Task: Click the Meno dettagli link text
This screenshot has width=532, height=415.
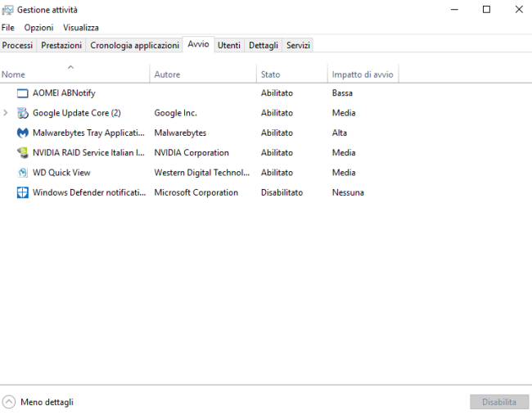Action: 47,402
